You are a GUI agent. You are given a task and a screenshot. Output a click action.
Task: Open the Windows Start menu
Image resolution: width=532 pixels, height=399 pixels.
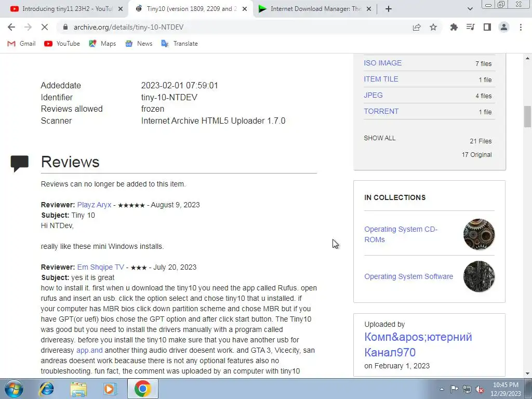point(14,389)
